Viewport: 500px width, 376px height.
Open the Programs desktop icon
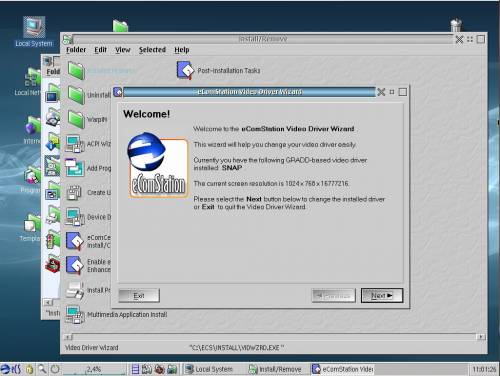[33, 175]
